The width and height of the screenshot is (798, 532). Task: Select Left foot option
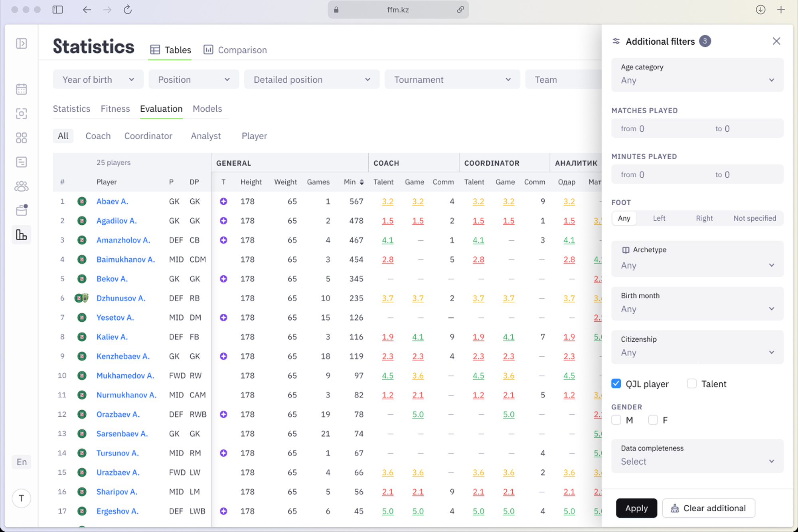pyautogui.click(x=659, y=218)
